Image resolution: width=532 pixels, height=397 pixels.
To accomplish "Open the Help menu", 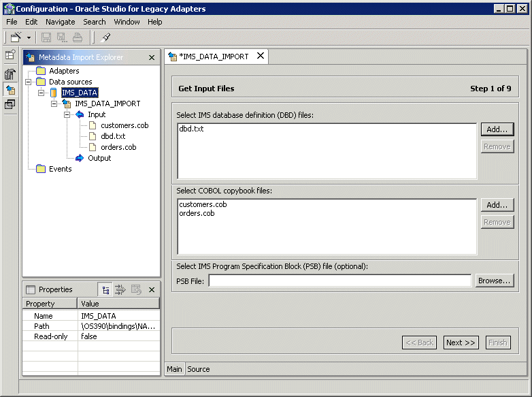I will pyautogui.click(x=154, y=22).
